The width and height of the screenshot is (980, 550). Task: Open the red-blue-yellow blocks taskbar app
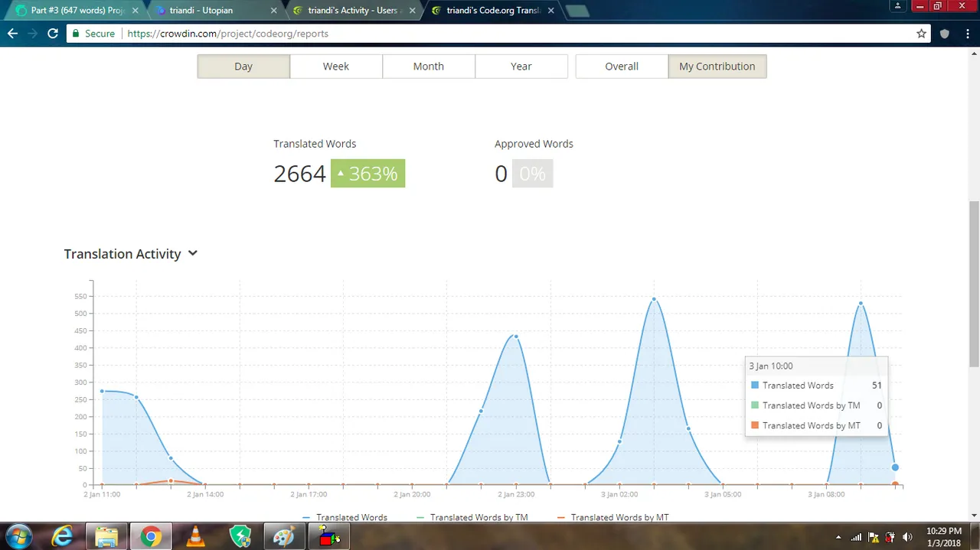click(328, 536)
